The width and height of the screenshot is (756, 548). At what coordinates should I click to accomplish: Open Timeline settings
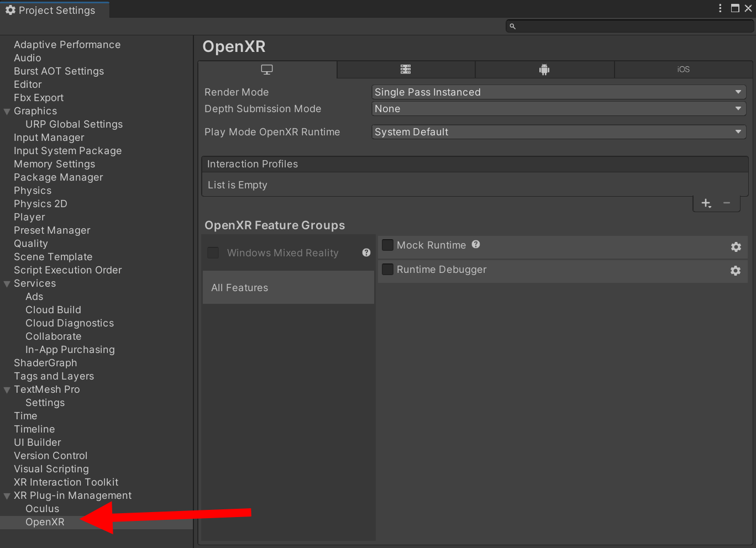tap(34, 429)
